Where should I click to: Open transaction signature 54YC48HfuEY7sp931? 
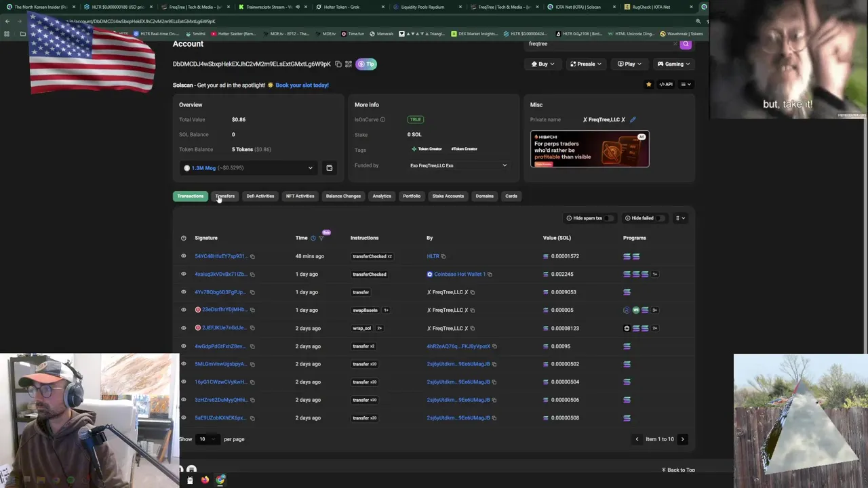coord(220,256)
